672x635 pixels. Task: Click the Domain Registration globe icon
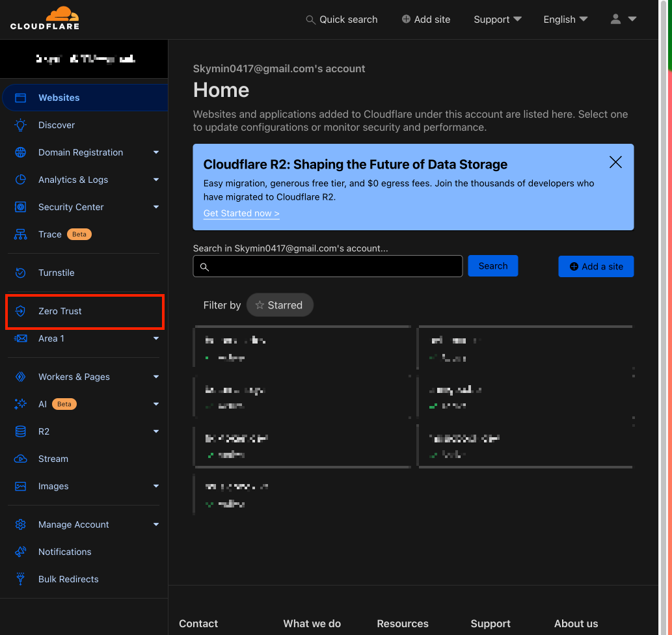[21, 152]
